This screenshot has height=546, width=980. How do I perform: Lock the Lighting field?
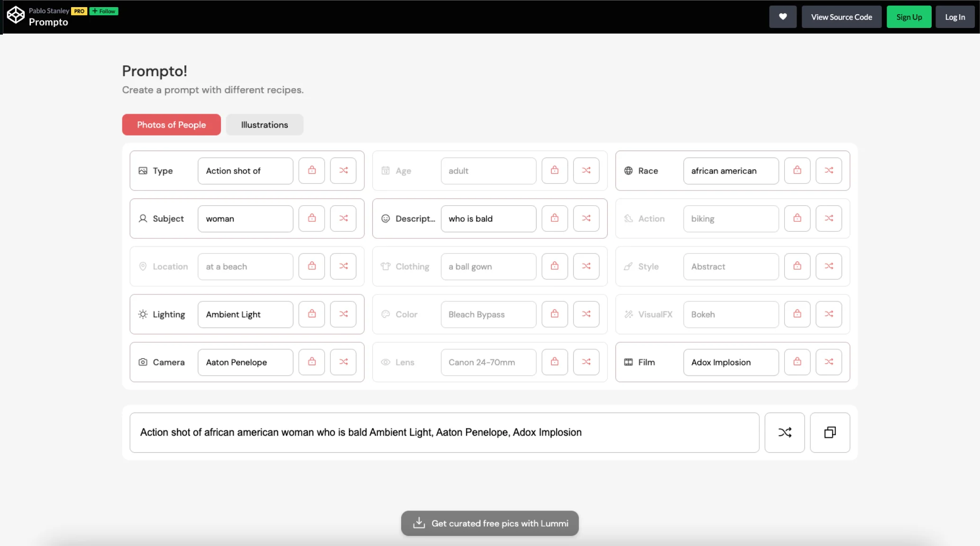tap(311, 314)
